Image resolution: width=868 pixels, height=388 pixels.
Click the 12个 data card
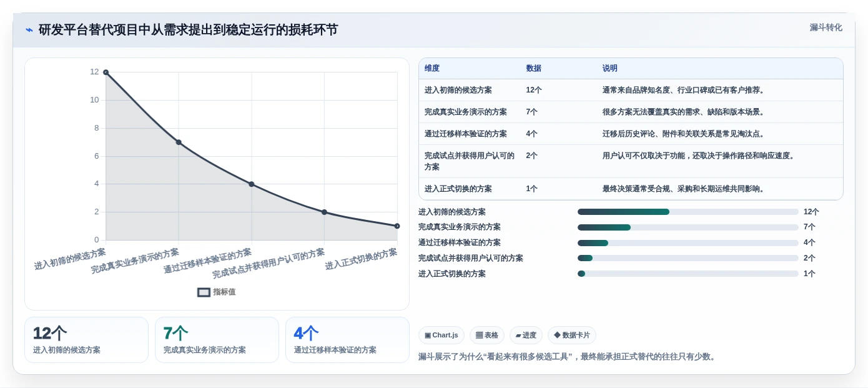[86, 340]
